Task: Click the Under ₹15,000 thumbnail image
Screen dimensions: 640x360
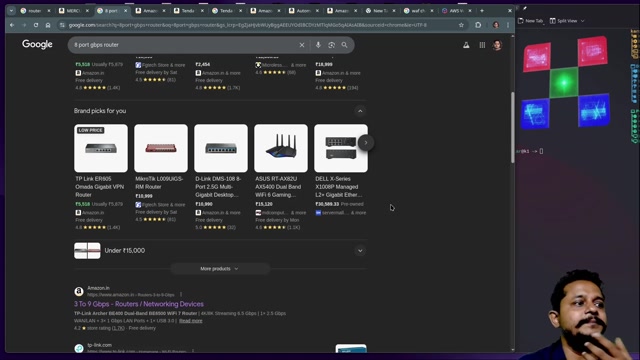Action: pyautogui.click(x=87, y=251)
